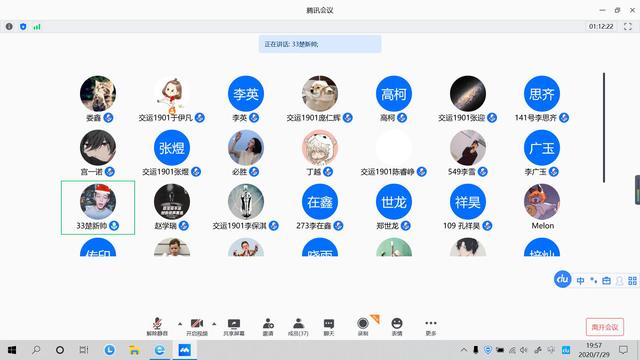Screen dimensions: 640x360
Task: Show the members (37) list
Action: pos(298,327)
